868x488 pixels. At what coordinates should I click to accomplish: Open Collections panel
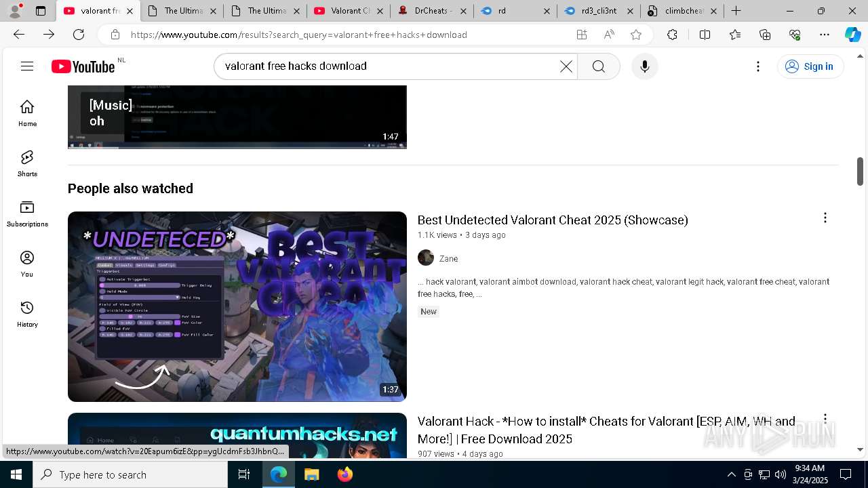click(x=765, y=35)
